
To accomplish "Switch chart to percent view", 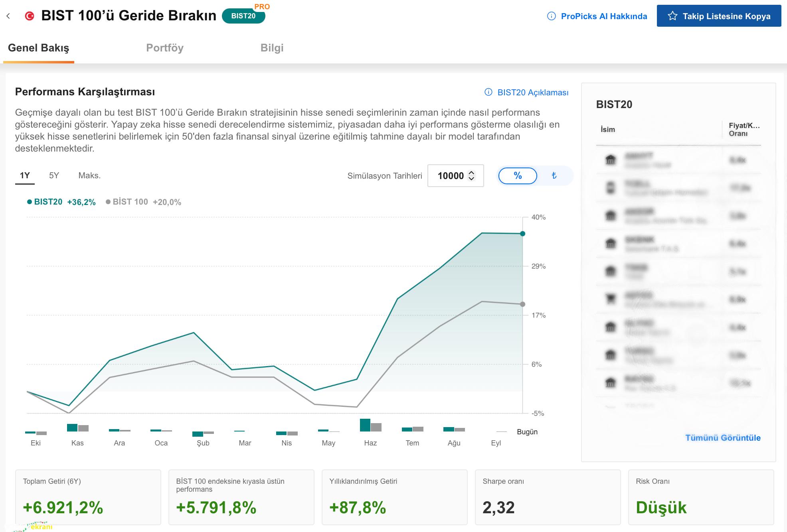I will (518, 175).
